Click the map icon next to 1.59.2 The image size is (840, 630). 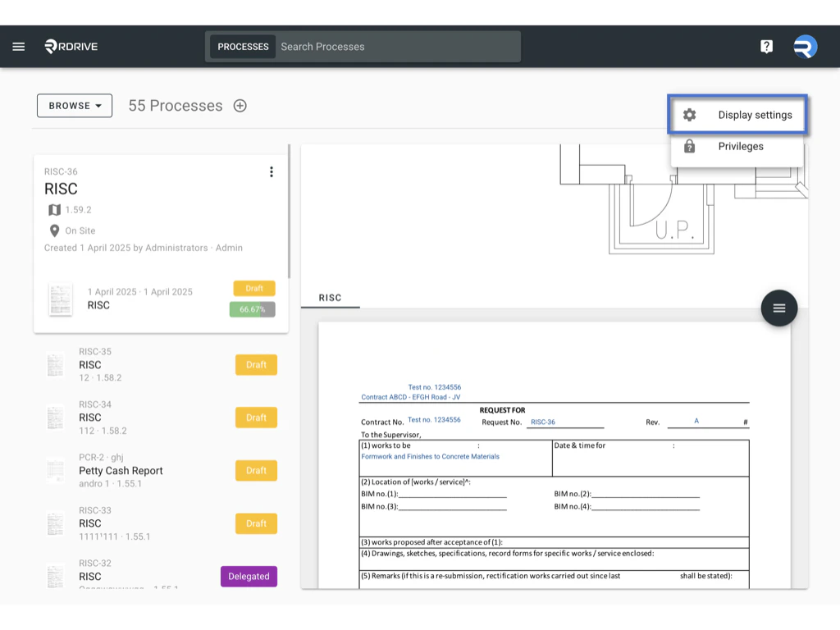coord(55,210)
